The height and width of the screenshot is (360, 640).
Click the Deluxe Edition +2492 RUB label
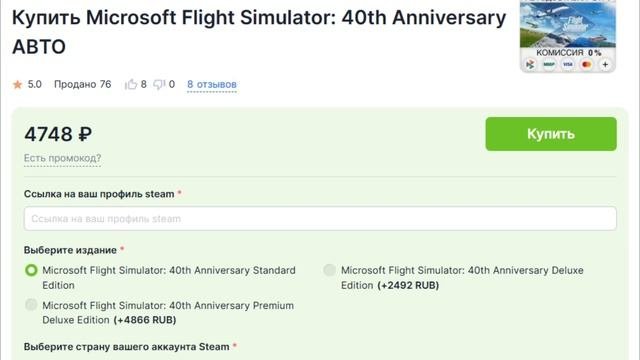[x=462, y=278]
